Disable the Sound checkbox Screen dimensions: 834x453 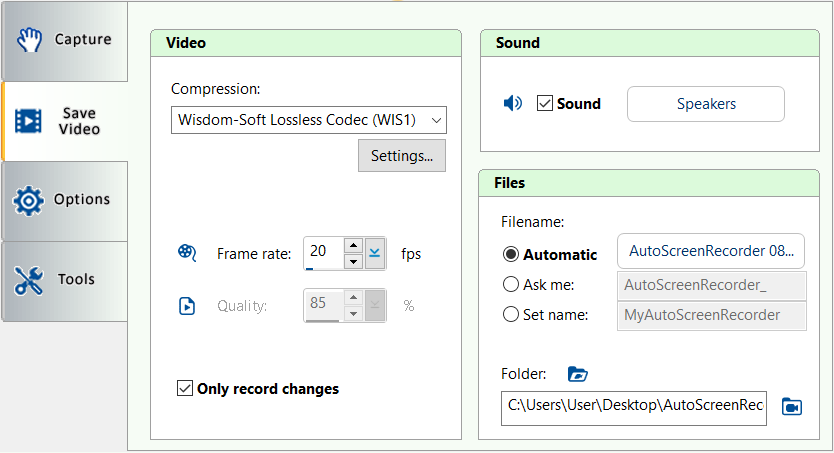[x=545, y=103]
